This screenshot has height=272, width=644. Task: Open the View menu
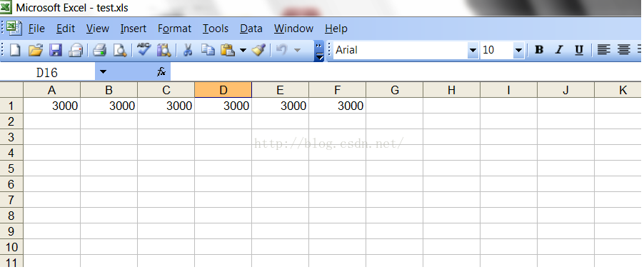(98, 29)
